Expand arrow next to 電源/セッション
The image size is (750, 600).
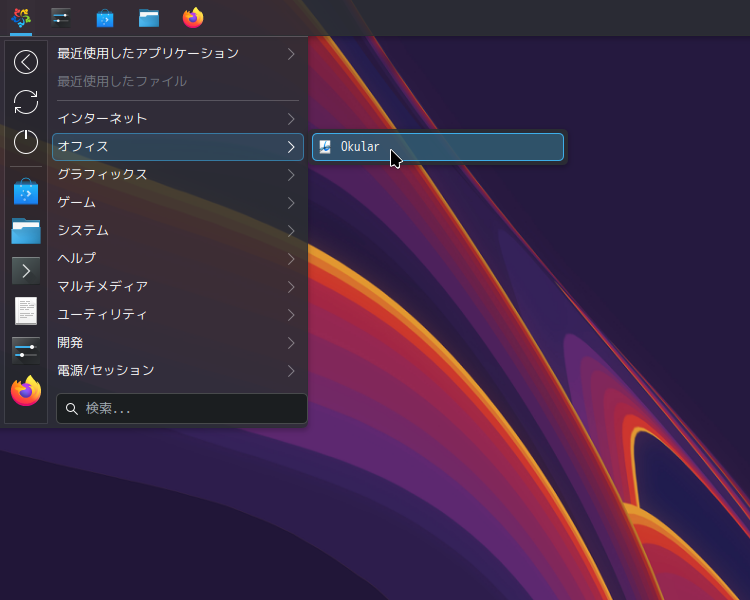tap(291, 371)
